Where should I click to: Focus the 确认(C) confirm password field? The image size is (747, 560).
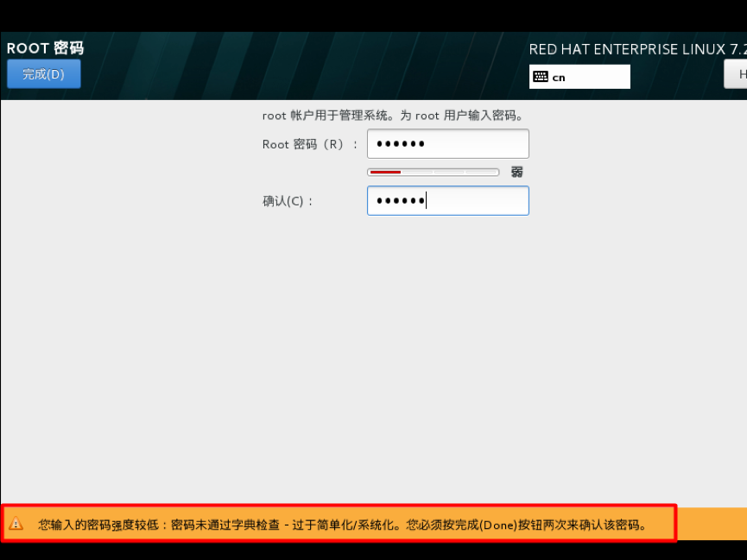pyautogui.click(x=448, y=200)
